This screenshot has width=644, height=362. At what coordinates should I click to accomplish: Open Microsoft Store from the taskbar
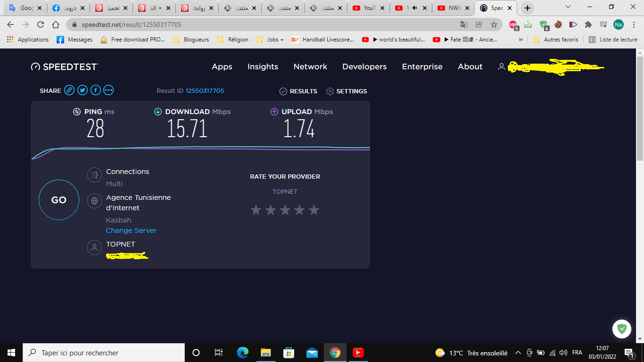pos(289,353)
